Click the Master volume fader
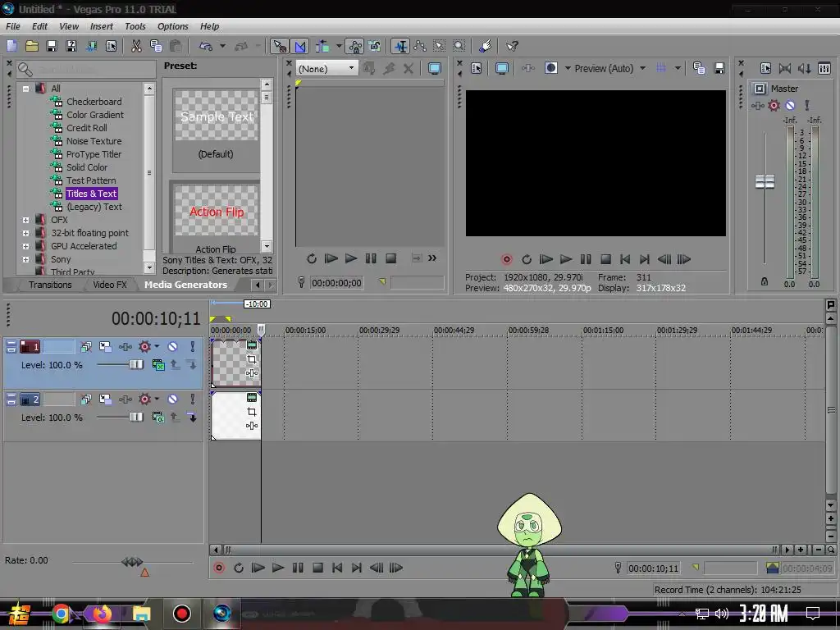Screen dimensions: 840x630 pos(765,182)
